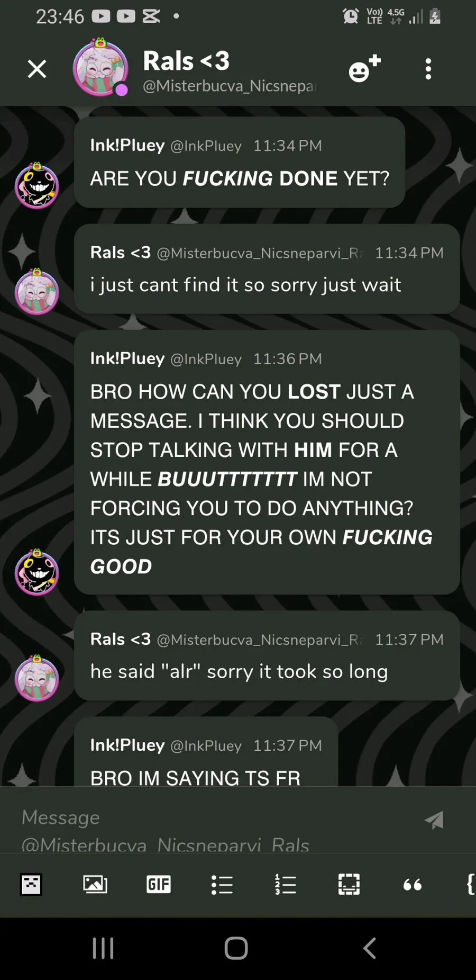Tap Ink!Pluey avatar beside the long message
This screenshot has height=980, width=476.
pyautogui.click(x=36, y=572)
